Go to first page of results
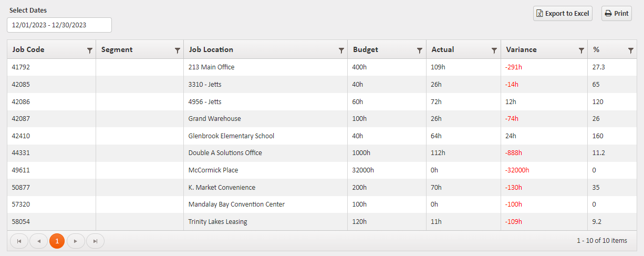This screenshot has width=644, height=256. (x=19, y=241)
